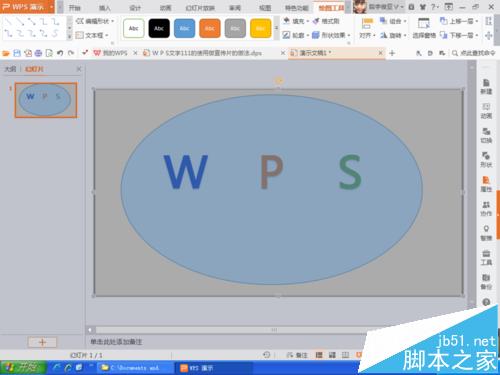Select the double-arrow line shape in gallery
This screenshot has width=500, height=375.
[x=32, y=22]
